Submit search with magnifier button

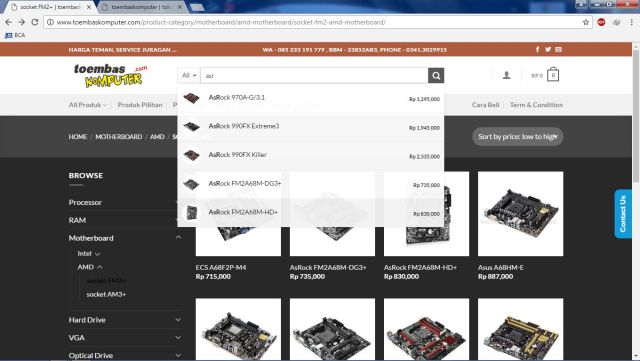coord(436,76)
